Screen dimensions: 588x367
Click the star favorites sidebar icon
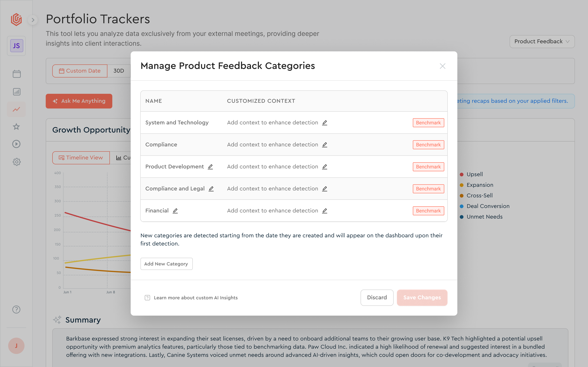click(x=17, y=126)
